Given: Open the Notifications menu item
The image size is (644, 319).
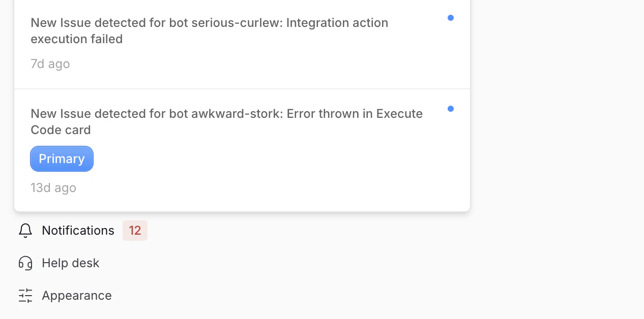Looking at the screenshot, I should (x=78, y=231).
